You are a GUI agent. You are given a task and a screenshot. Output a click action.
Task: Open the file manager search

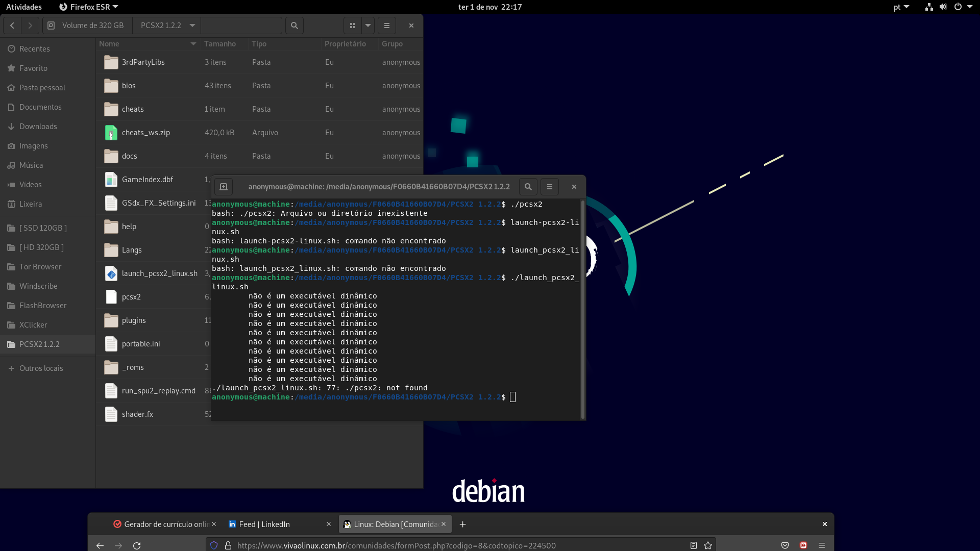pyautogui.click(x=295, y=26)
